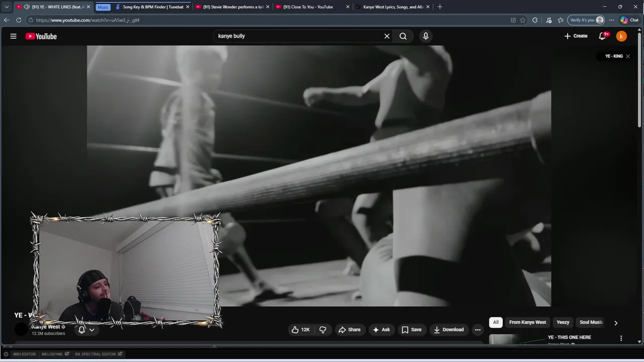Click the browser address bar URL
This screenshot has height=362, width=644.
tap(88, 20)
